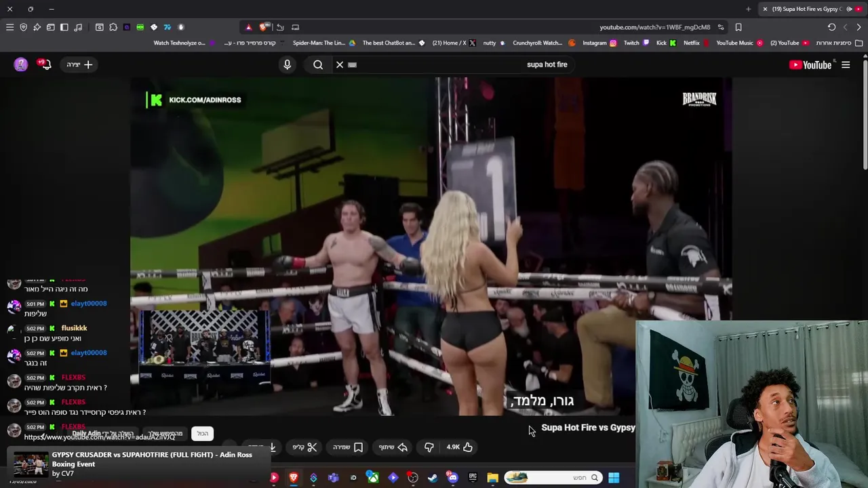The width and height of the screenshot is (868, 488).
Task: Open the Windows Start button
Action: 614,478
